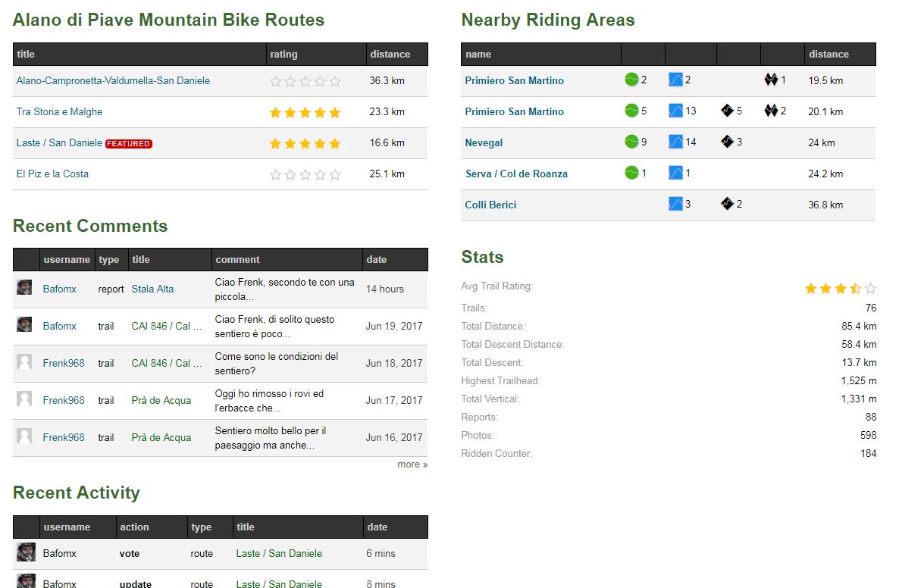Click blue intermediate icon in Nevegal row

[x=675, y=142]
